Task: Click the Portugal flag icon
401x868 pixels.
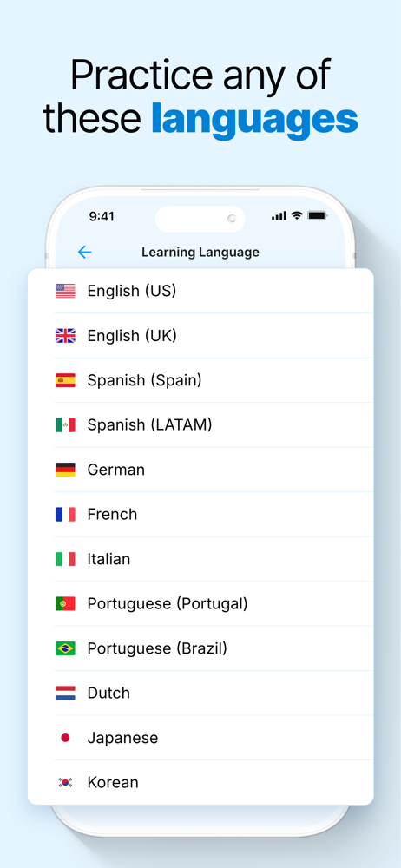Action: (65, 604)
